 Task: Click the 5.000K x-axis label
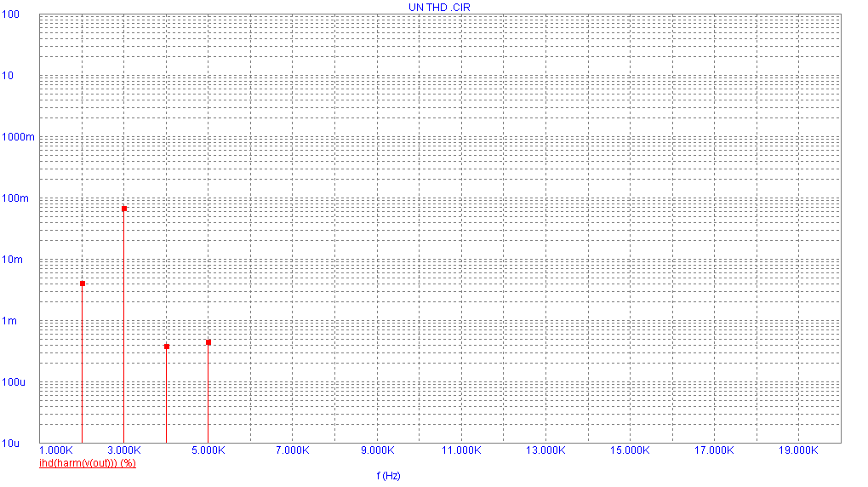coord(208,450)
